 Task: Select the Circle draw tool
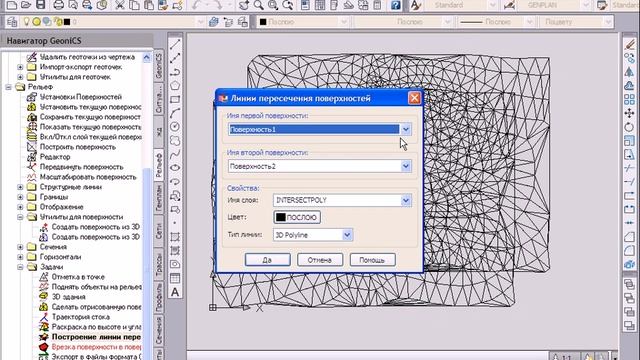[175, 127]
